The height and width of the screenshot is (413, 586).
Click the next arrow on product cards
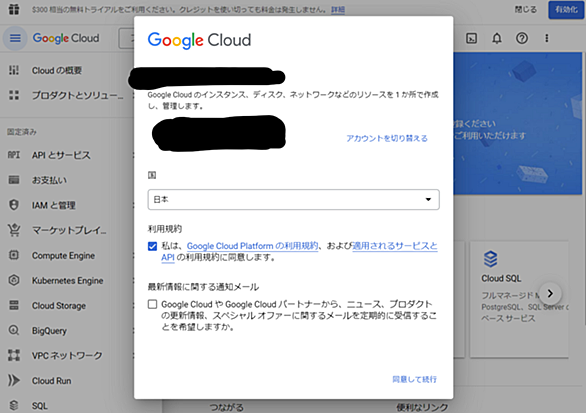pyautogui.click(x=550, y=293)
